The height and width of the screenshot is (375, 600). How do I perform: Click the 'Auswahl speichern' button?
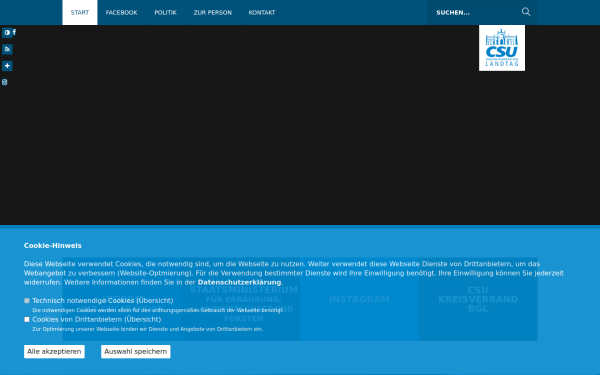tap(135, 351)
